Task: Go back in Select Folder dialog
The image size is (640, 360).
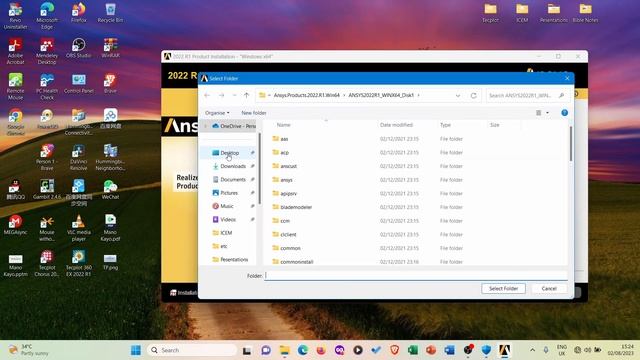Action: (207, 95)
